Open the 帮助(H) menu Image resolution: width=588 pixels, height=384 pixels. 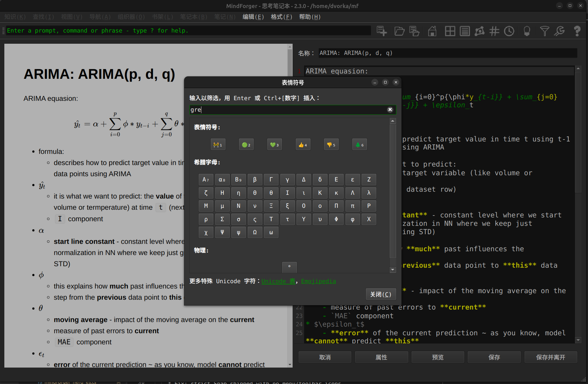pos(310,17)
